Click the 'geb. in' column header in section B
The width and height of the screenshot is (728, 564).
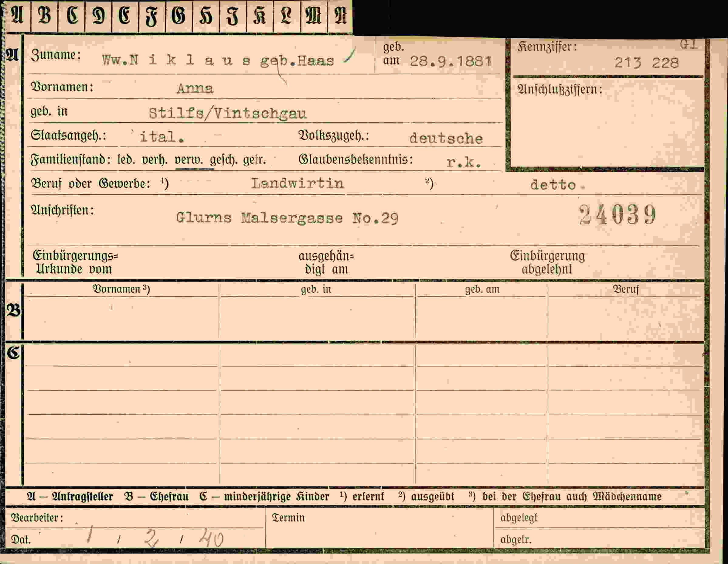coord(316,289)
